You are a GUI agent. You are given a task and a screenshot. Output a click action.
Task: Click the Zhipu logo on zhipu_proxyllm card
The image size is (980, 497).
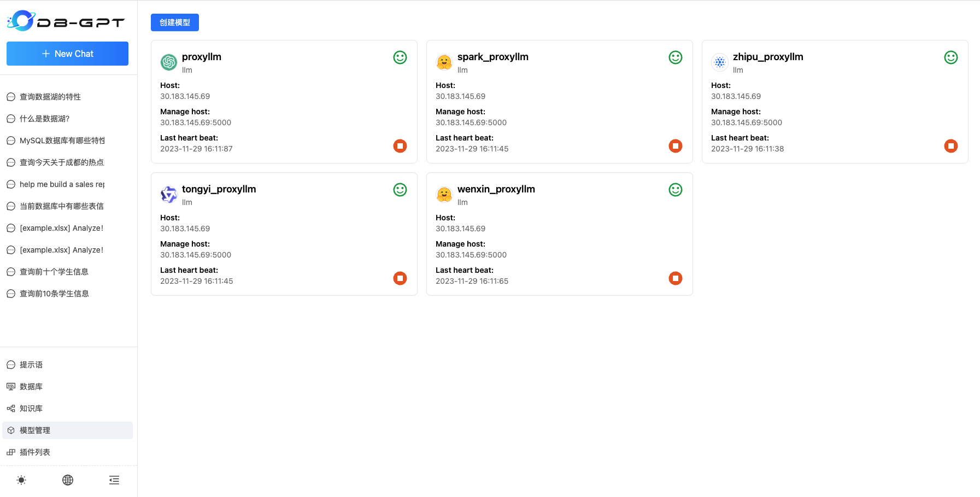point(719,62)
